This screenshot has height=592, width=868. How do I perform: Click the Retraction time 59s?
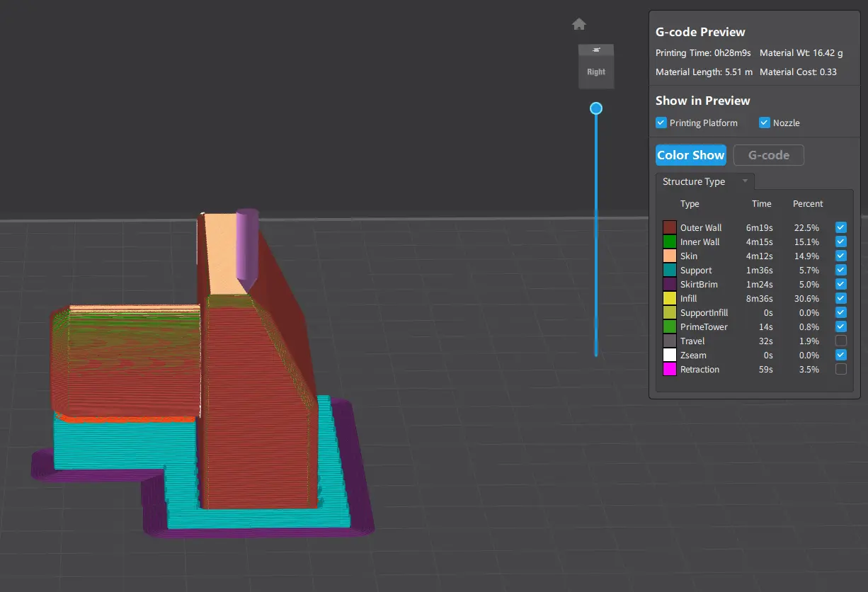tap(766, 369)
